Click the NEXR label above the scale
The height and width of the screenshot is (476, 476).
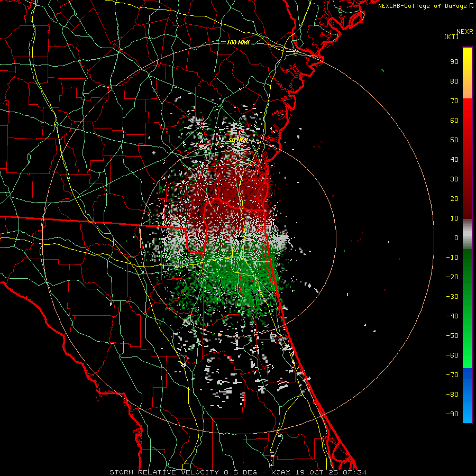click(465, 32)
